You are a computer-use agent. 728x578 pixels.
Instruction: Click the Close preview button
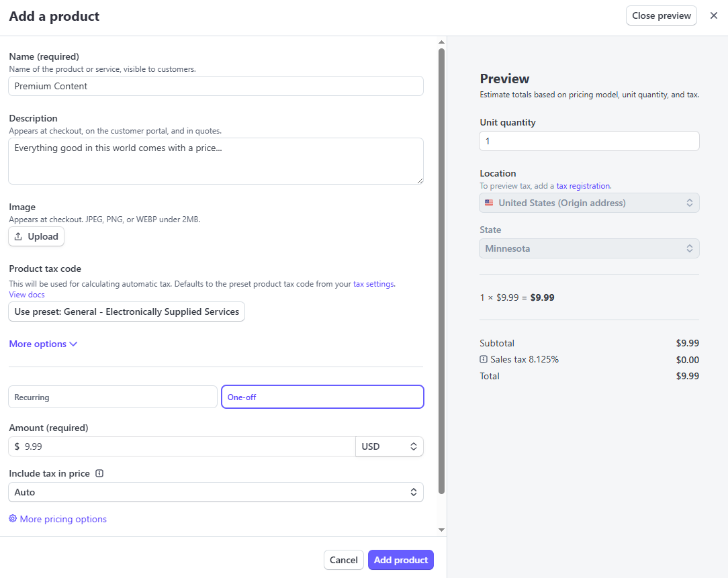coord(661,16)
